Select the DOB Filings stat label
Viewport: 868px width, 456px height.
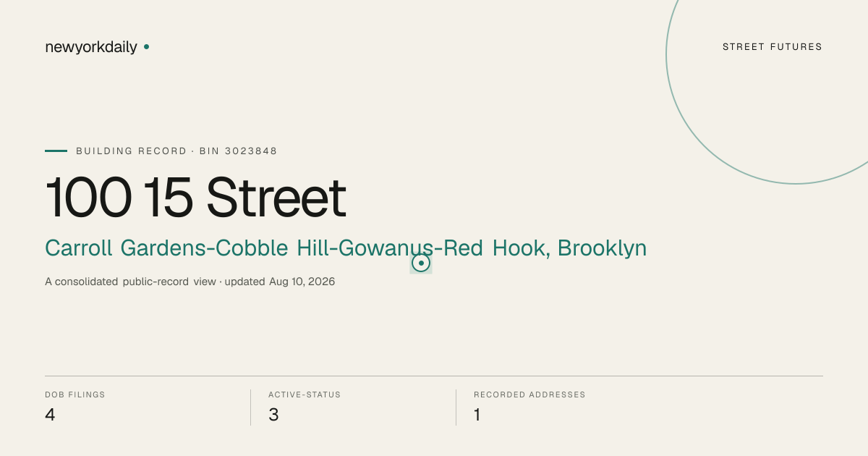point(75,394)
